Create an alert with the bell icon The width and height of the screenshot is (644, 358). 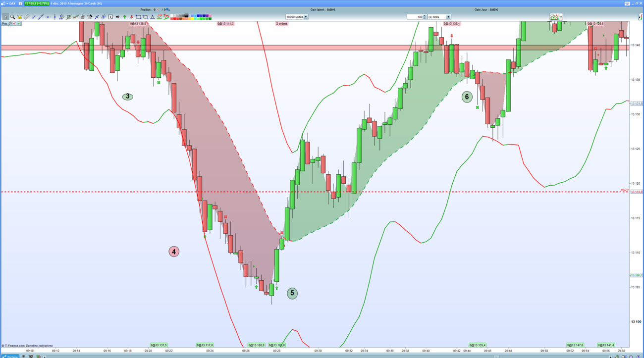[20, 17]
